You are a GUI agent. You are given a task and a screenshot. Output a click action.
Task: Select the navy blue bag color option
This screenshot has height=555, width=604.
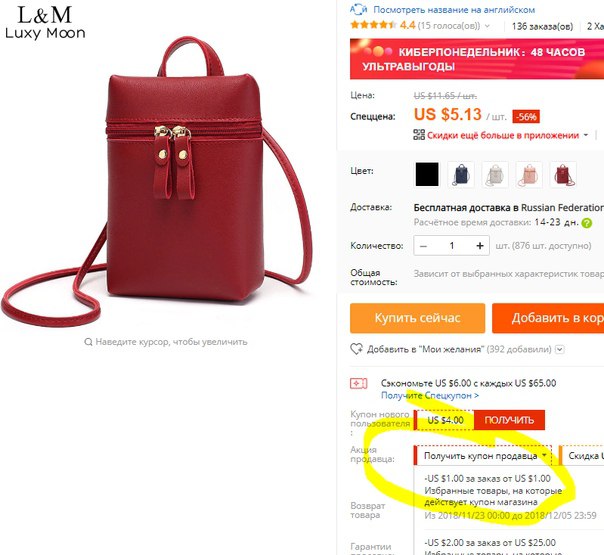(x=461, y=174)
